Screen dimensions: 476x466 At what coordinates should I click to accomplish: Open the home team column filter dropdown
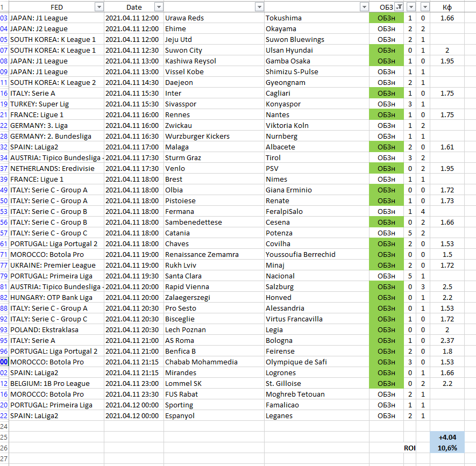point(259,7)
